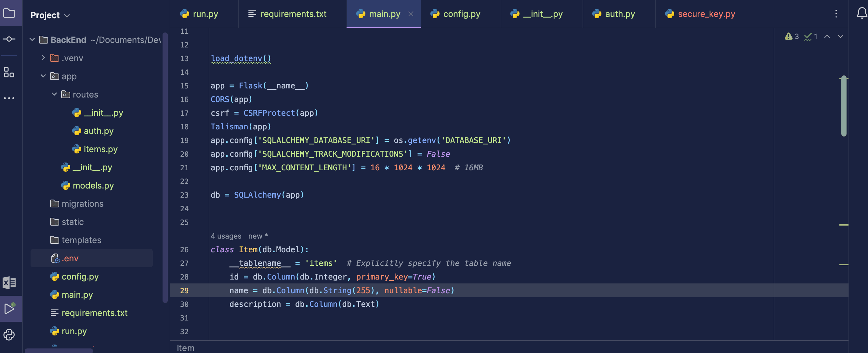Click the project panel horizontal scrollbar
The height and width of the screenshot is (353, 868).
59,351
